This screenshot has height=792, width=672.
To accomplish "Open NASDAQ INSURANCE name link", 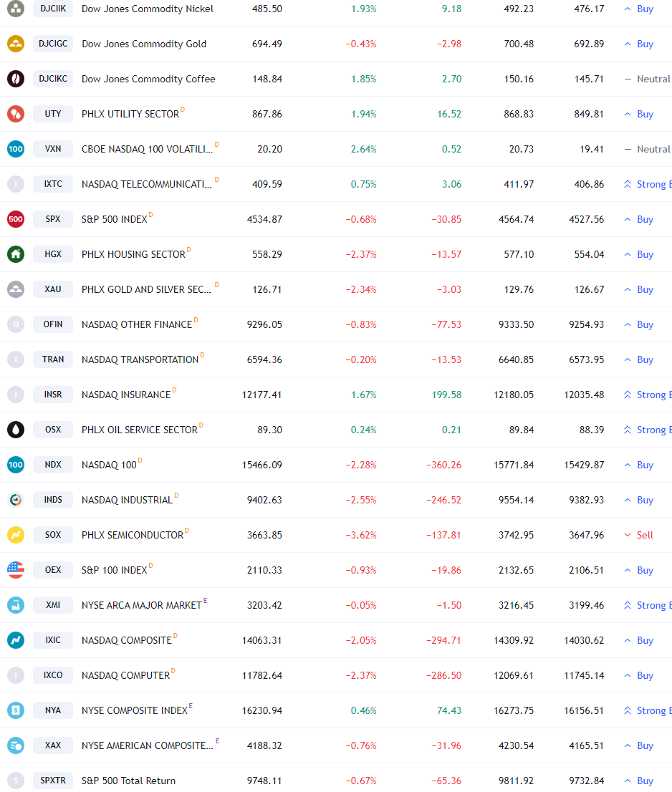I will (126, 395).
